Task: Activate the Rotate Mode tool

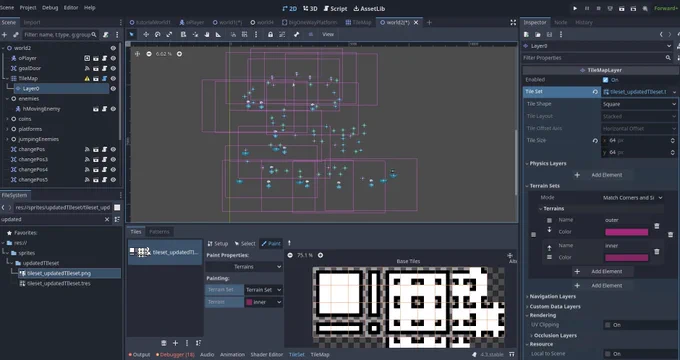Action: [158, 34]
